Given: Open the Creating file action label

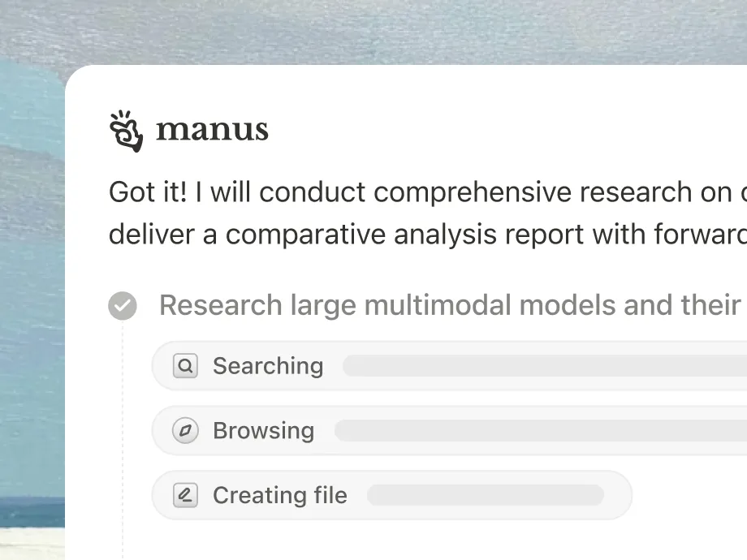Looking at the screenshot, I should pyautogui.click(x=279, y=495).
